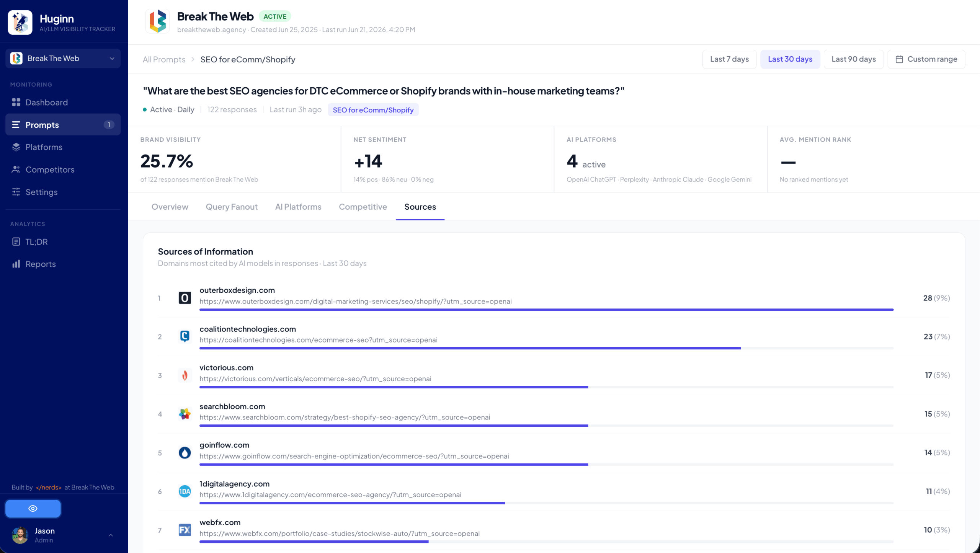
Task: Click the ACTIVE status badge
Action: [x=275, y=16]
